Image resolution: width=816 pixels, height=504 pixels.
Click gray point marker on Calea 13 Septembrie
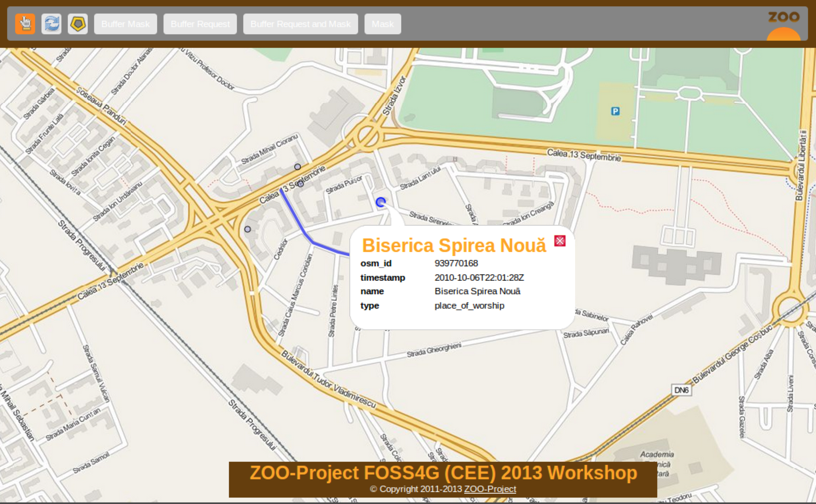(301, 184)
